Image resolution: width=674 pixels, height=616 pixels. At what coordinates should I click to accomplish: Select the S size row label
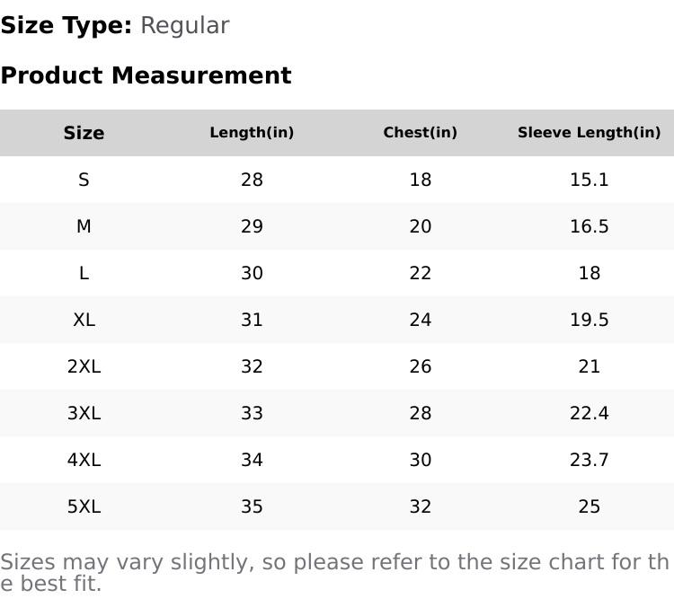click(x=84, y=180)
